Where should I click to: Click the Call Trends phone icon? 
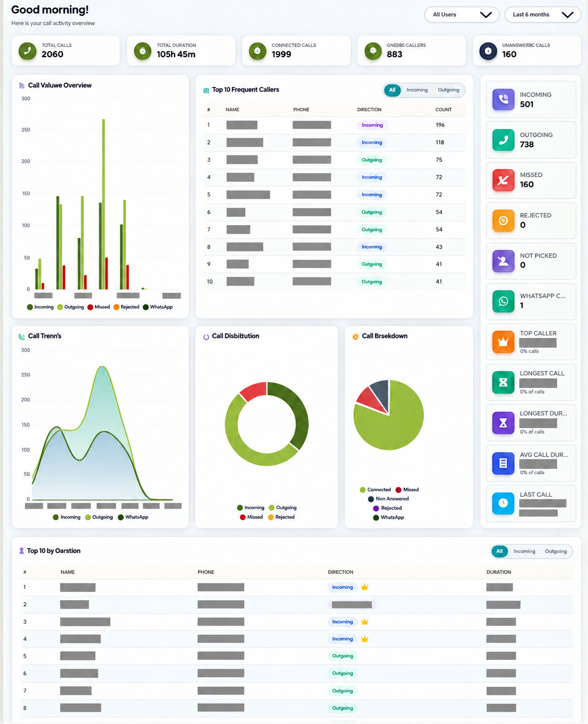[x=22, y=337]
